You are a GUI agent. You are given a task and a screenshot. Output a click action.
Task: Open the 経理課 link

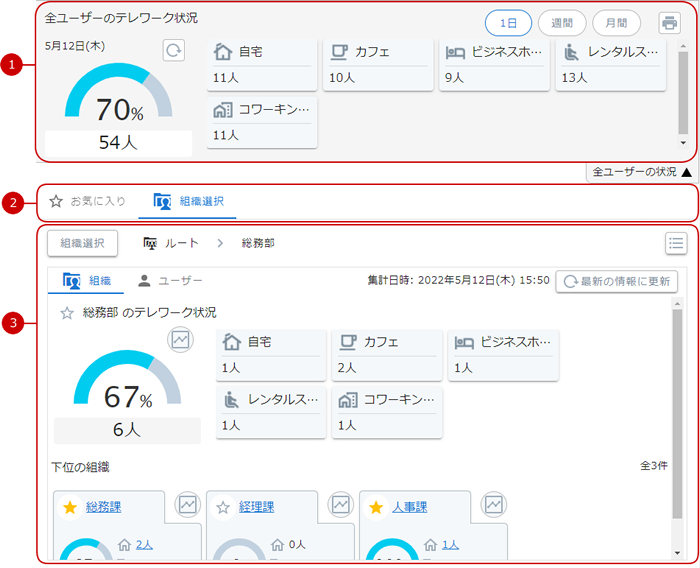(257, 507)
